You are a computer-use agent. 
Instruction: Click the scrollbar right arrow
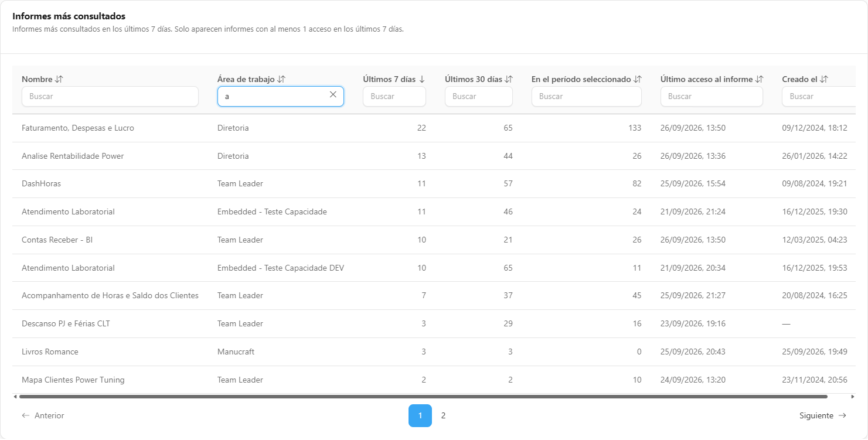click(853, 397)
